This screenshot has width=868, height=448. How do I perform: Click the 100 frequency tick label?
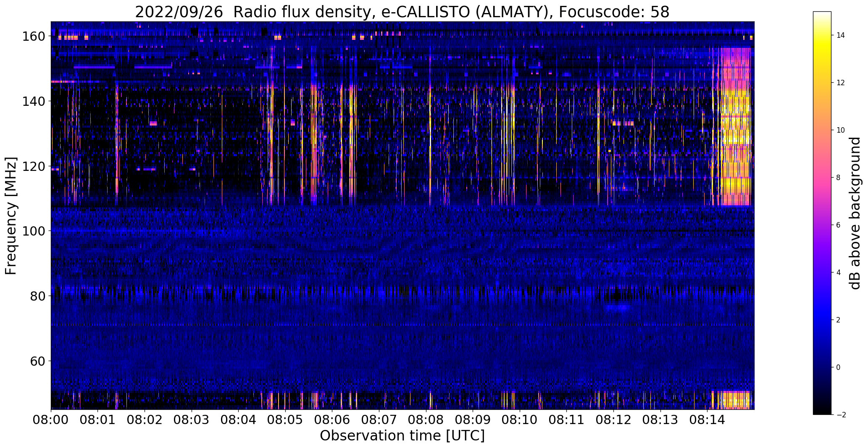point(34,231)
